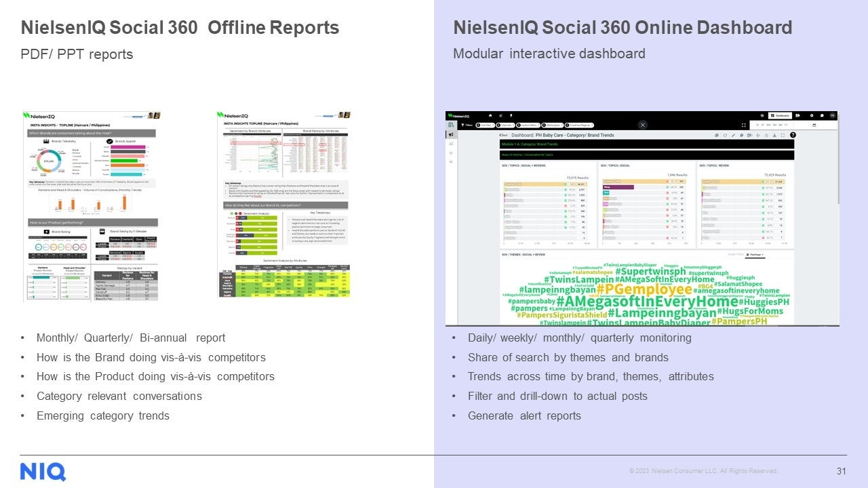Click the slide page number 31
Screen dimensions: 868x488
[842, 471]
